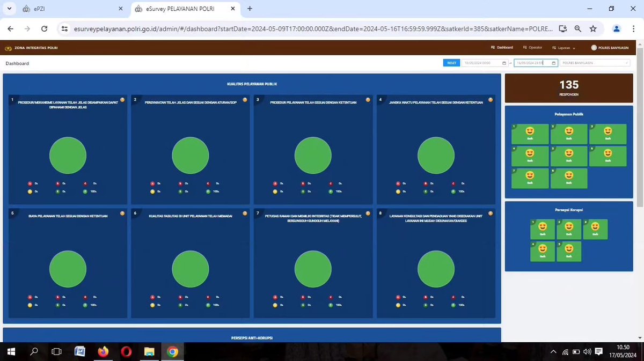This screenshot has height=361, width=644.
Task: Click the yellow legend marker in card 1
Action: click(30, 191)
